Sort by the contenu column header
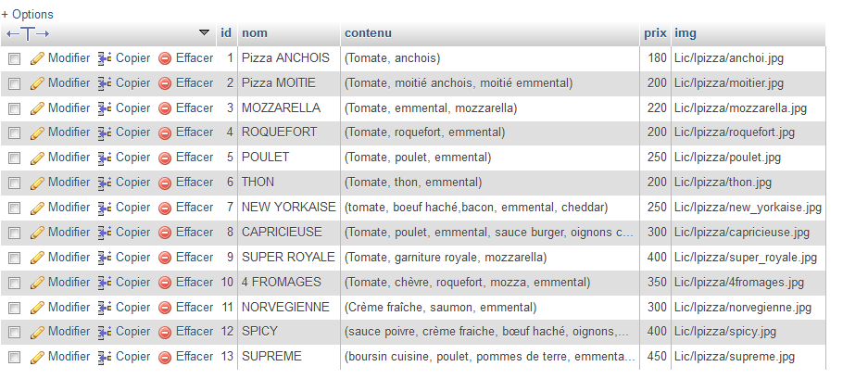The width and height of the screenshot is (868, 379). [x=368, y=32]
